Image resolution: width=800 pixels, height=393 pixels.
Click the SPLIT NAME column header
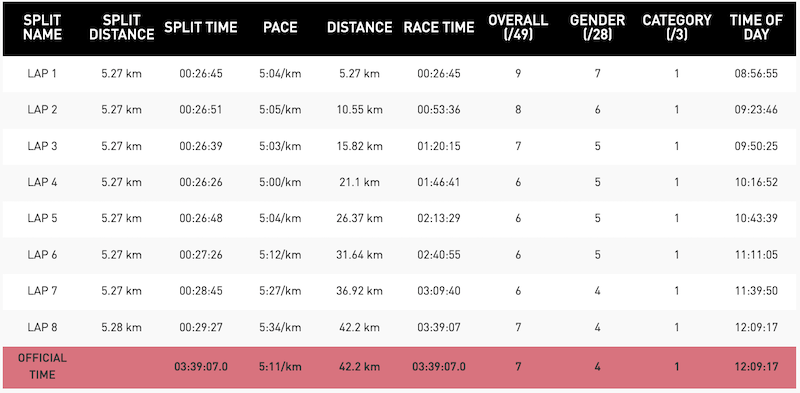tap(42, 28)
